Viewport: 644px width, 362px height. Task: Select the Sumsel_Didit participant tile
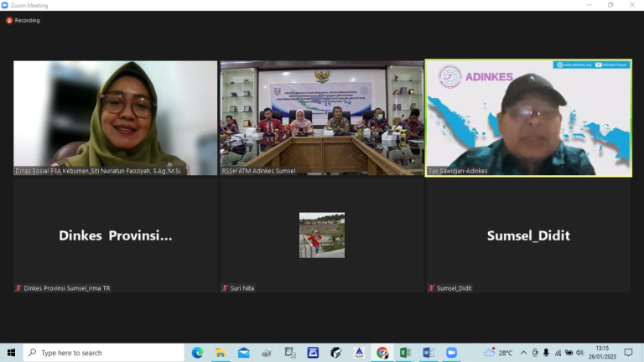(528, 235)
